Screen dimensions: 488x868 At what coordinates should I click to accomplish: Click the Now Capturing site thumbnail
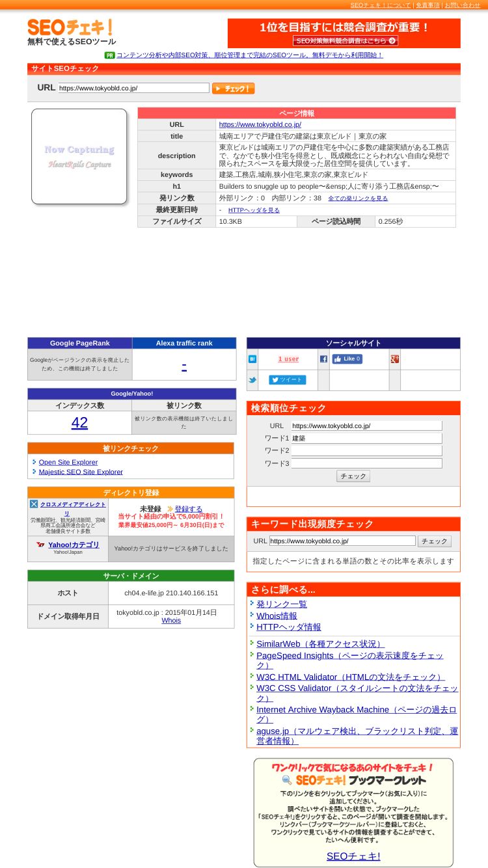tap(79, 156)
